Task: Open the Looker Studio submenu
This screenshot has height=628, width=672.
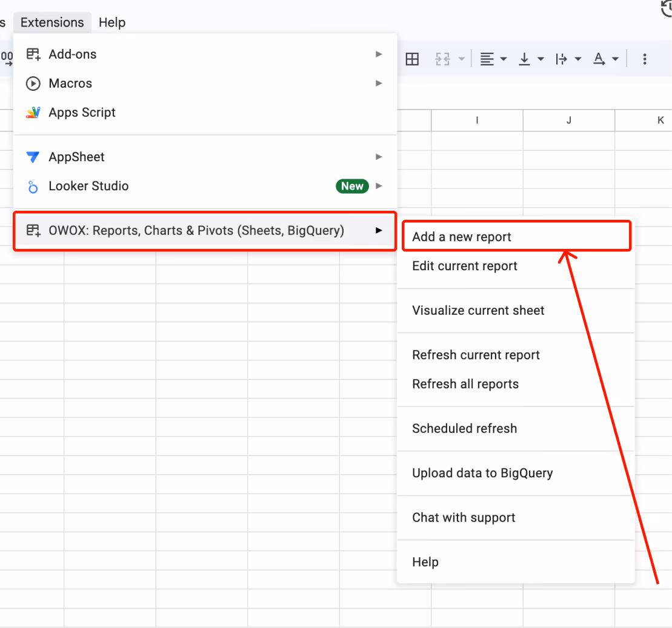Action: pyautogui.click(x=205, y=187)
